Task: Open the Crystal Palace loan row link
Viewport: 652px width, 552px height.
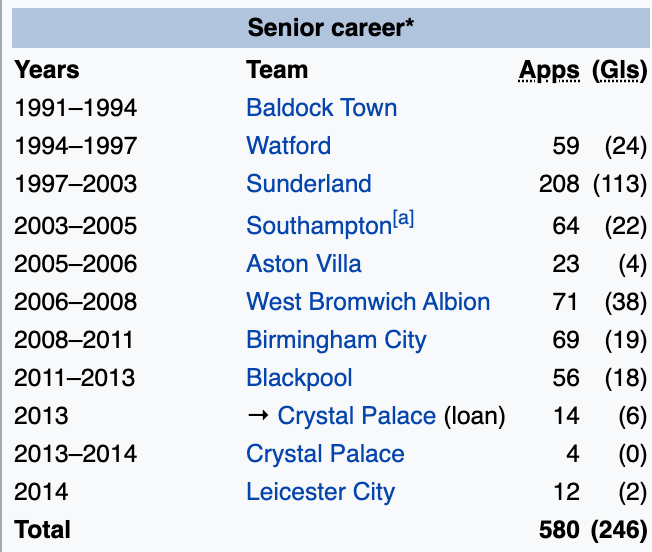Action: click(356, 416)
